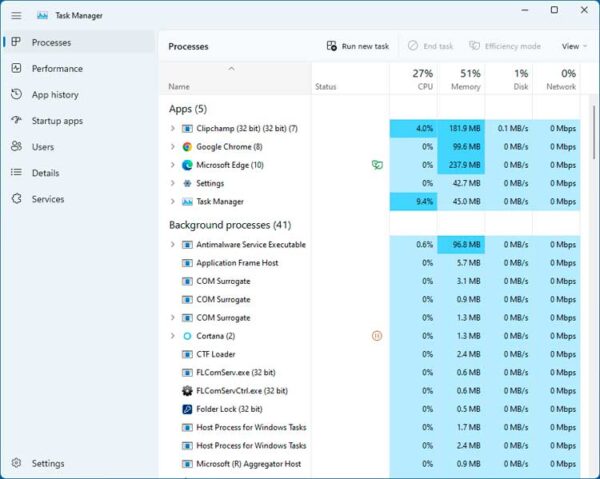Screen dimensions: 600x479
Task: Click the Services puzzle icon
Action: 16,199
